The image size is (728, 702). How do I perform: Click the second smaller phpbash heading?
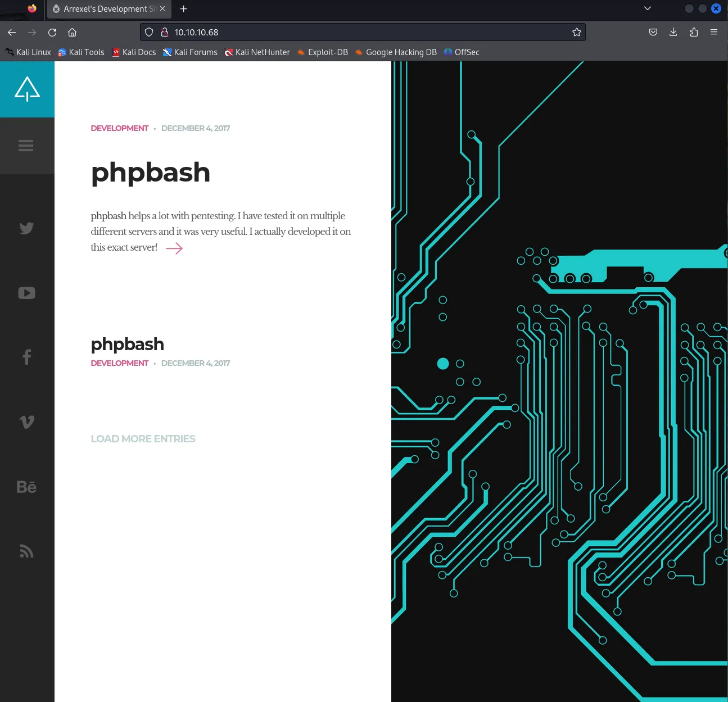coord(128,344)
